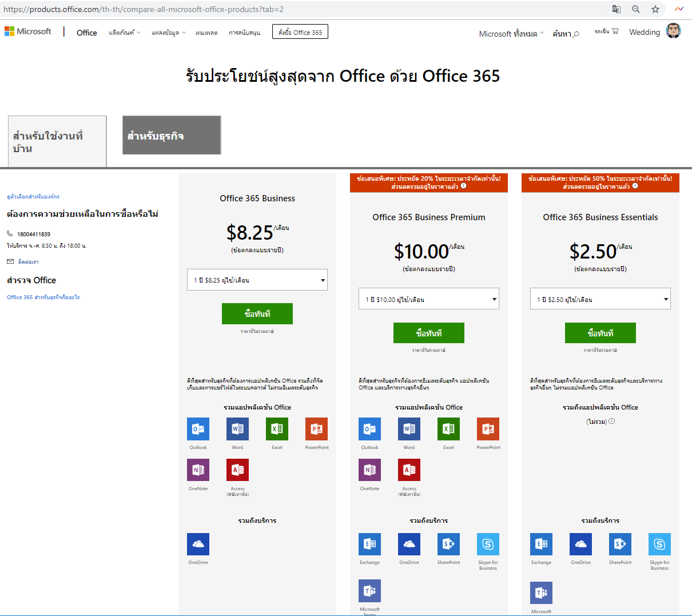Open the $8.25 plan term dropdown
The width and height of the screenshot is (692, 616).
(x=257, y=280)
